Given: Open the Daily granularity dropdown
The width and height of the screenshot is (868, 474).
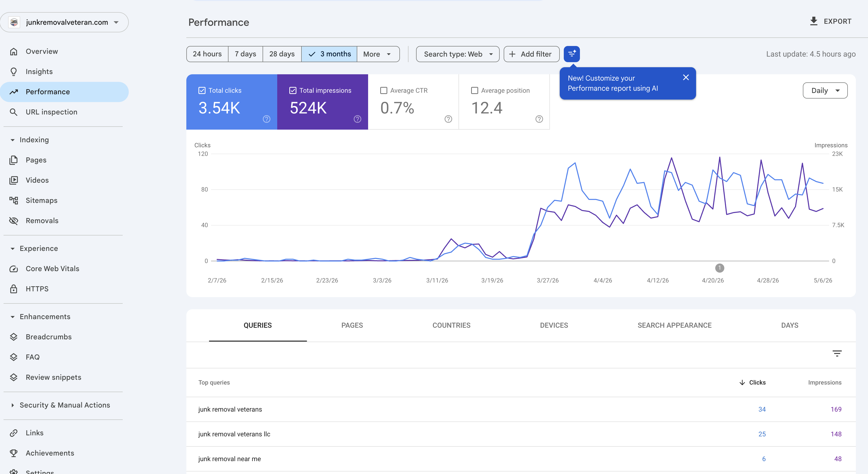Looking at the screenshot, I should [825, 91].
